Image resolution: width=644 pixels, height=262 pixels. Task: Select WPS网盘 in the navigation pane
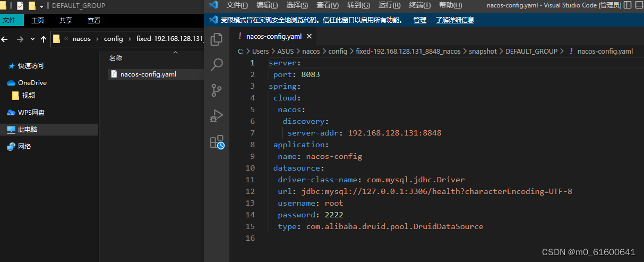click(x=31, y=113)
